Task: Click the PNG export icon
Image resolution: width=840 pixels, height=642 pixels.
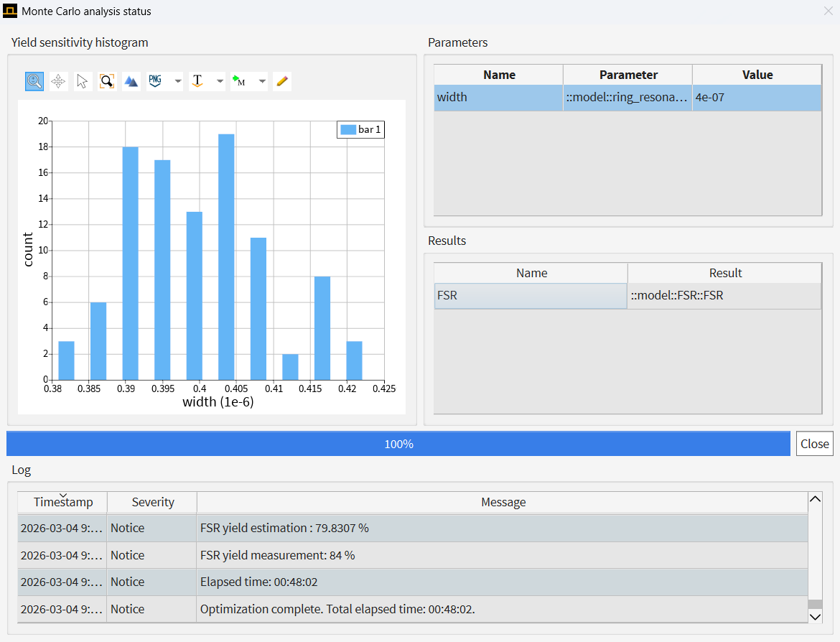Action: click(x=155, y=81)
